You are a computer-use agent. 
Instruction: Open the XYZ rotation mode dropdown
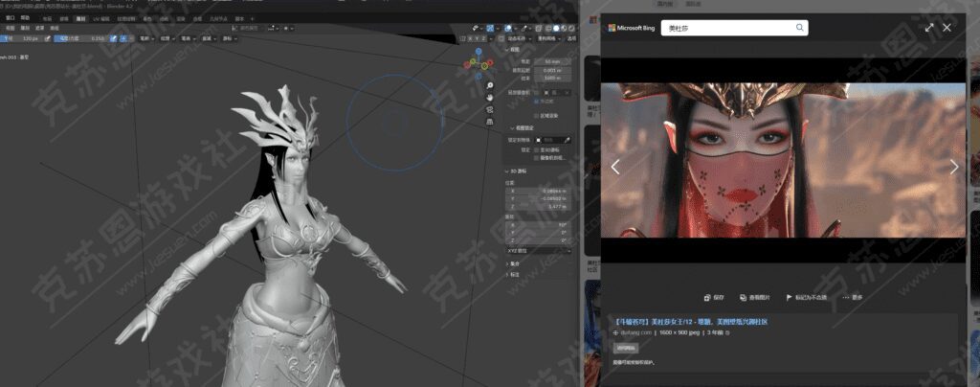540,249
